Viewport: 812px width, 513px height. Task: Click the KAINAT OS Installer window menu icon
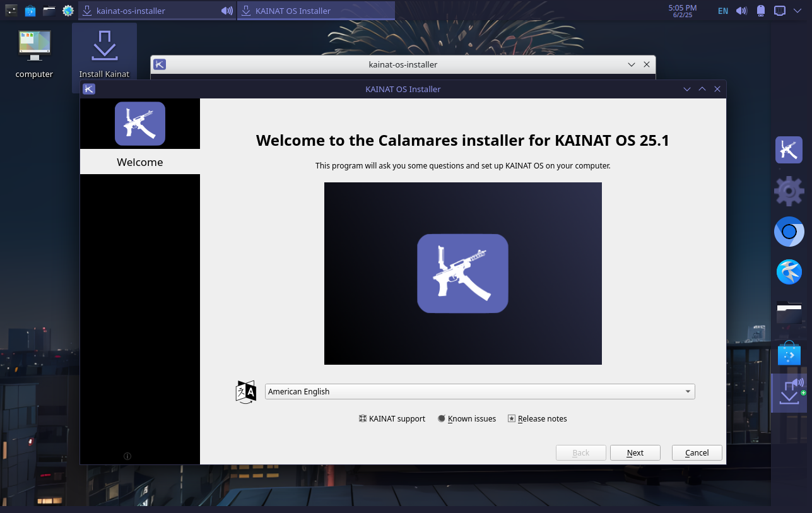(89, 89)
